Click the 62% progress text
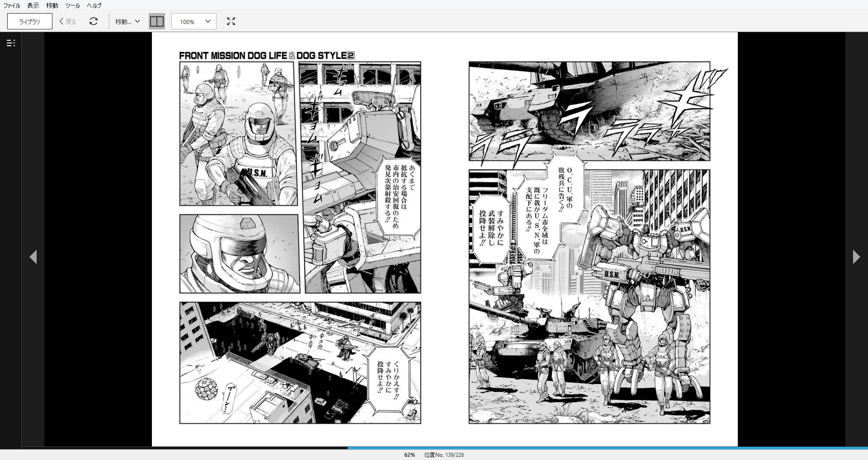This screenshot has width=868, height=460. [410, 455]
